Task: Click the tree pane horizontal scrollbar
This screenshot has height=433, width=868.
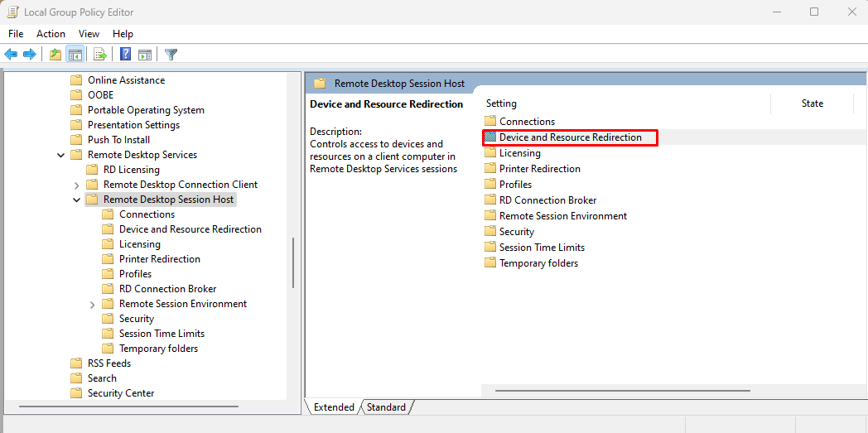Action: (128, 407)
